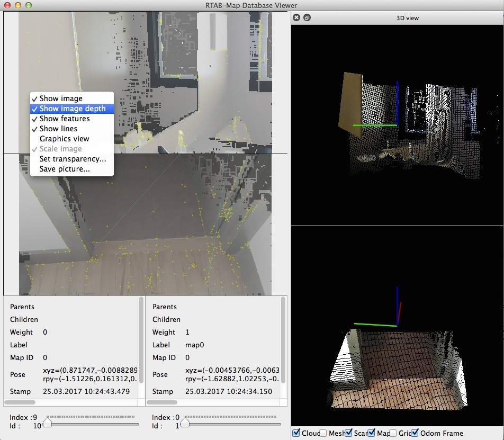The width and height of the screenshot is (504, 440).
Task: Toggle 'Show features' menu option
Action: [x=65, y=119]
